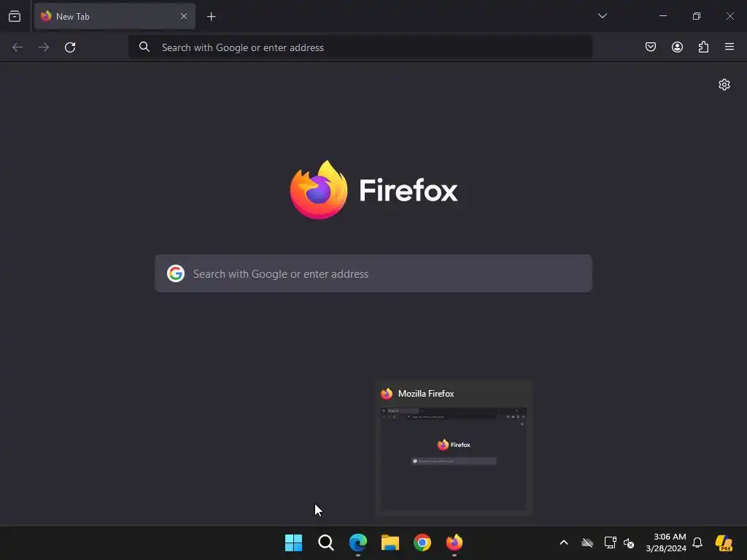The image size is (747, 560).
Task: Click the center Google search box
Action: pyautogui.click(x=373, y=274)
